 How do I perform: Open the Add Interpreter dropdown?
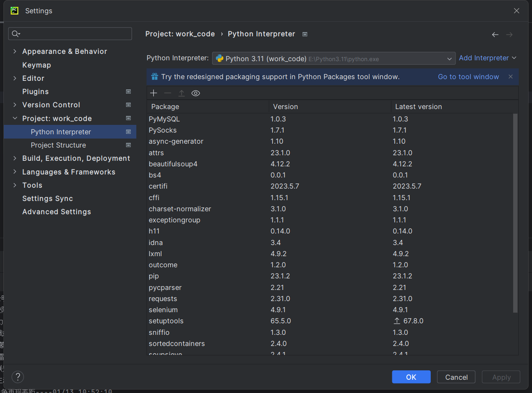coord(488,58)
